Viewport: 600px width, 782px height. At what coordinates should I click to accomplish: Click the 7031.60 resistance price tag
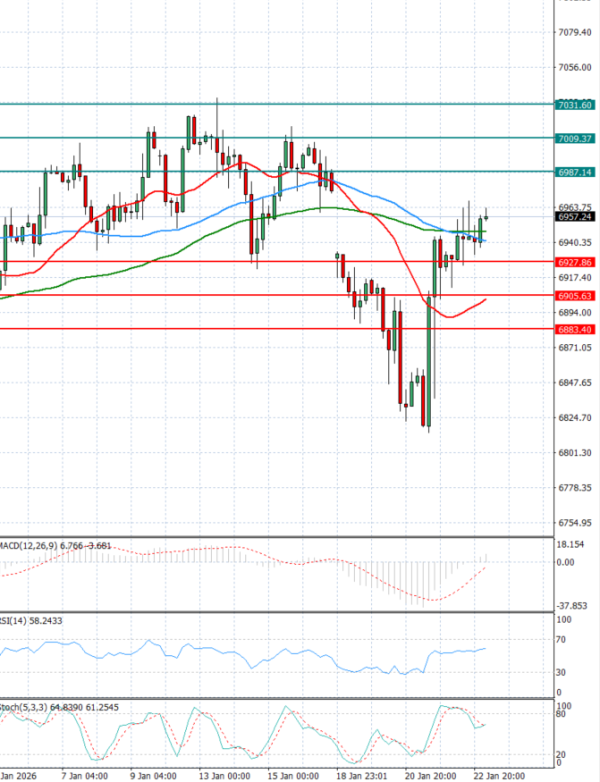pyautogui.click(x=573, y=105)
